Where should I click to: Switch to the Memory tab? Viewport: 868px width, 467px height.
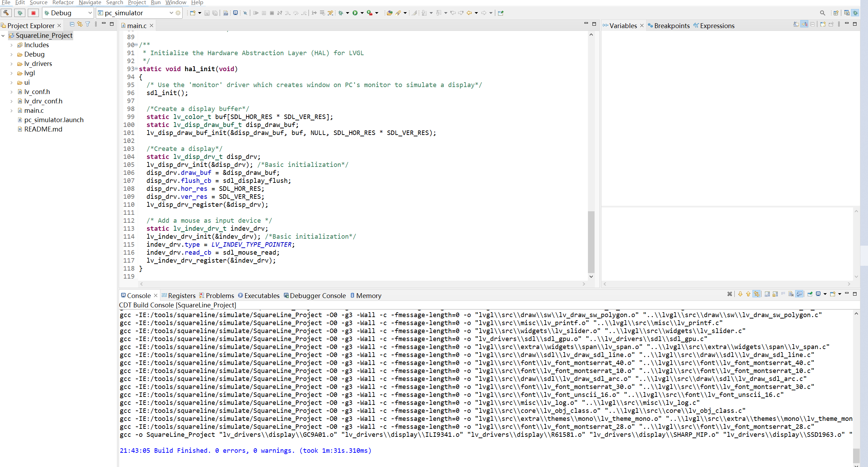pos(366,296)
